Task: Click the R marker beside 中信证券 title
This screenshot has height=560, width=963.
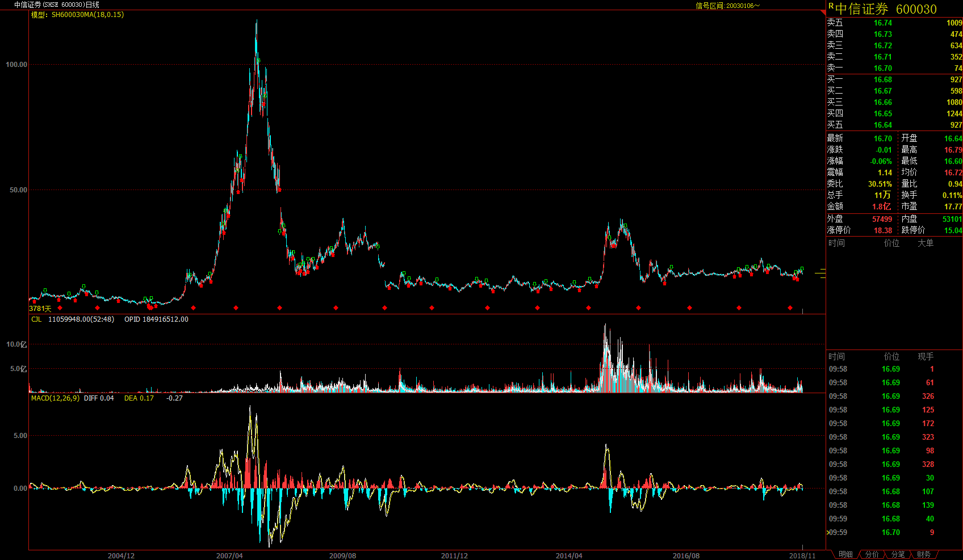Action: [831, 6]
